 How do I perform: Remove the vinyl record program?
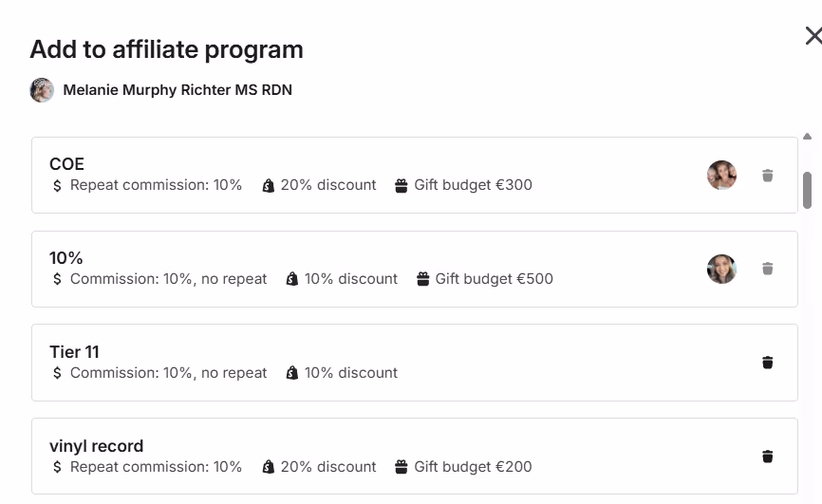768,457
